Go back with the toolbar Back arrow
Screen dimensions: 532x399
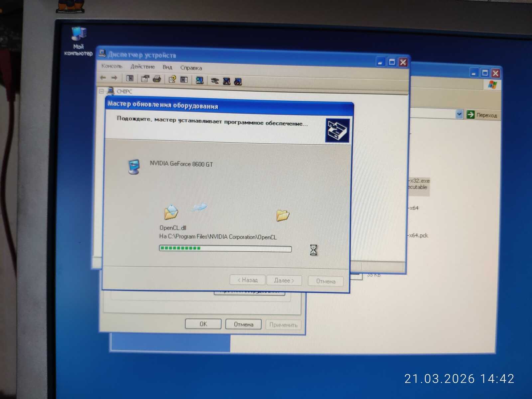click(103, 78)
